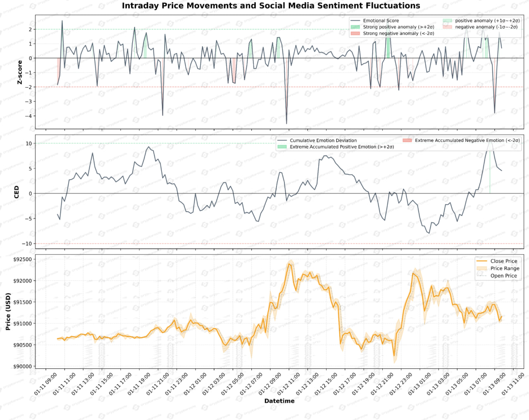529x420 pixels.
Task: Click the $92500 price tick label
Action: 22,260
